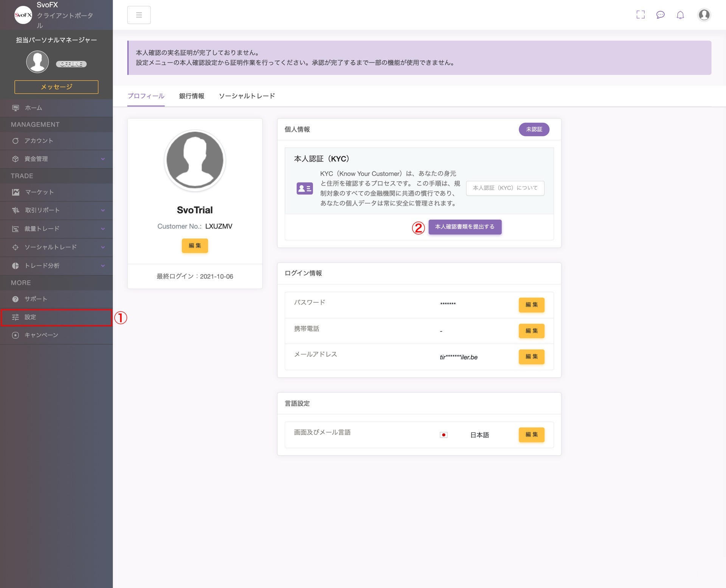Expand the 裁量トレード chevron

coord(103,229)
